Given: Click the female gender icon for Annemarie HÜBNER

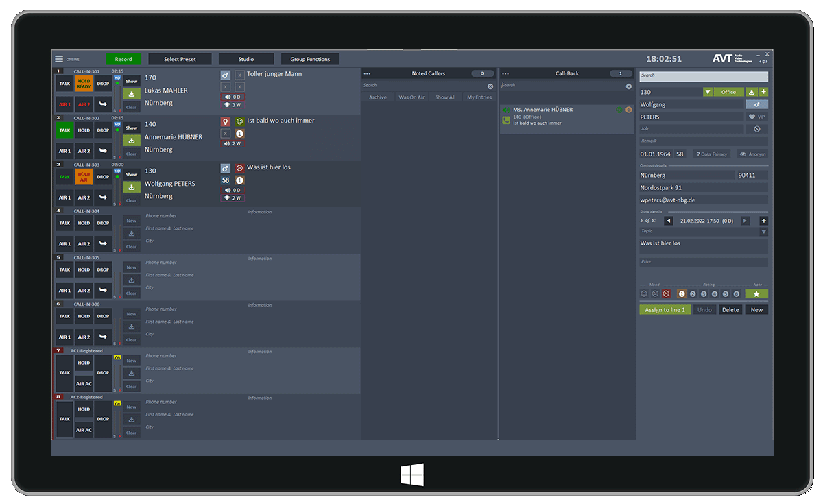Looking at the screenshot, I should [x=225, y=121].
